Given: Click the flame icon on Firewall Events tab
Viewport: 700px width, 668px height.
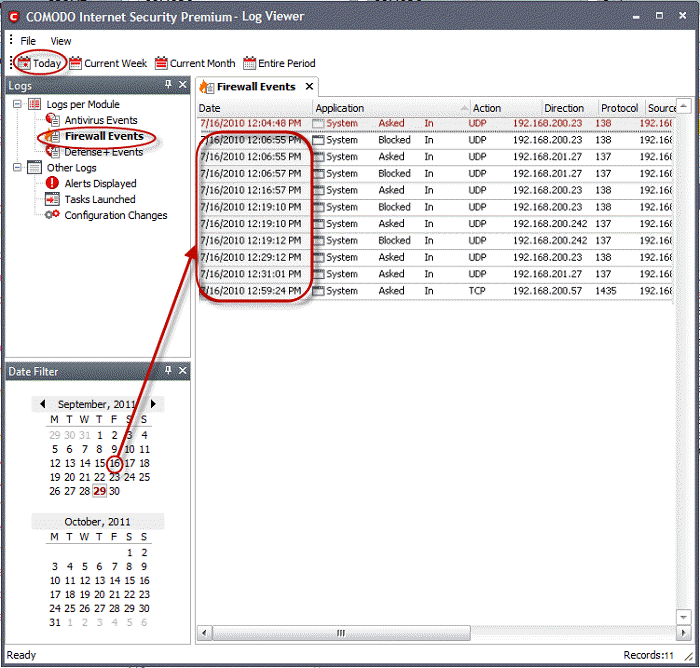Looking at the screenshot, I should coord(206,87).
